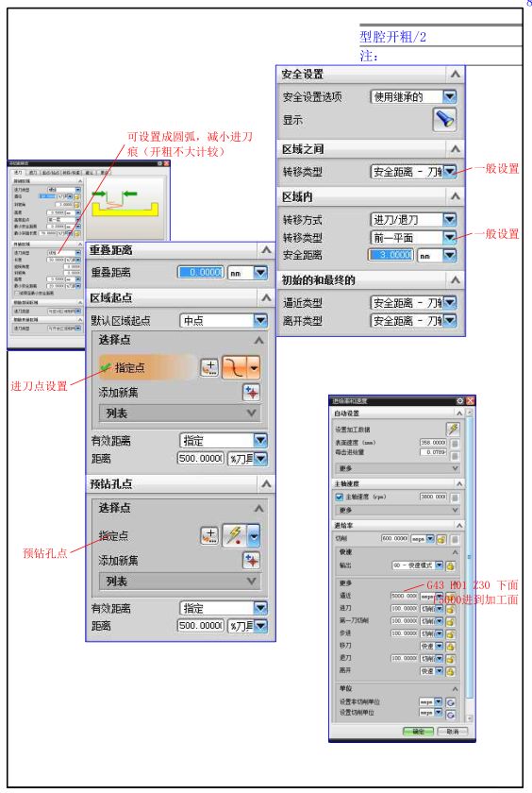The image size is (532, 793).
Task: Collapse the 重叠距离 section header
Action: coord(266,250)
